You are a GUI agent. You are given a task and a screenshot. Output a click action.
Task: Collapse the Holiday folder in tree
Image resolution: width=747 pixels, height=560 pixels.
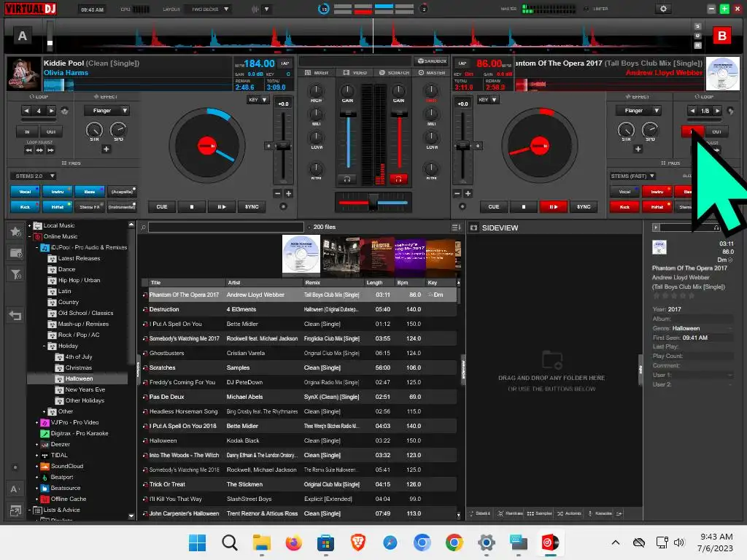44,346
